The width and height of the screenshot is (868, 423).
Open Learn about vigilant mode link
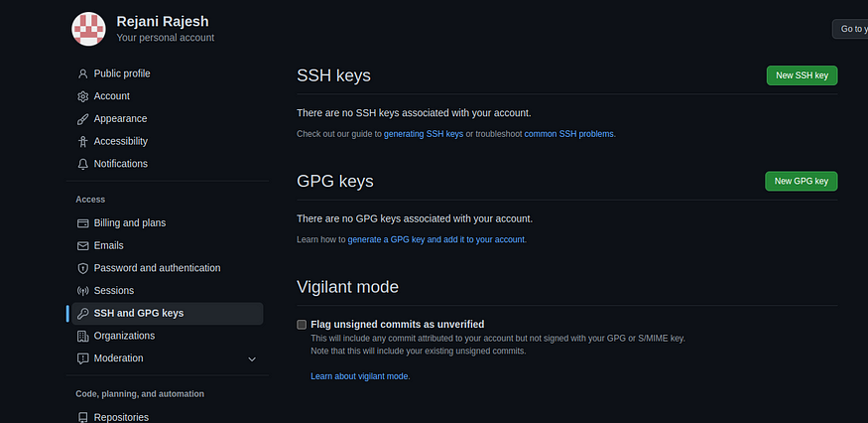[359, 376]
